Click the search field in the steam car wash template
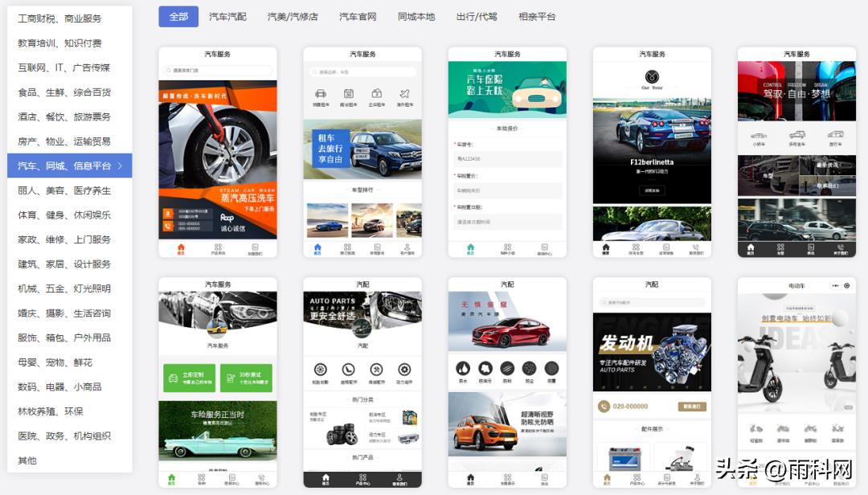Screen dimensions: 868x495 218,71
